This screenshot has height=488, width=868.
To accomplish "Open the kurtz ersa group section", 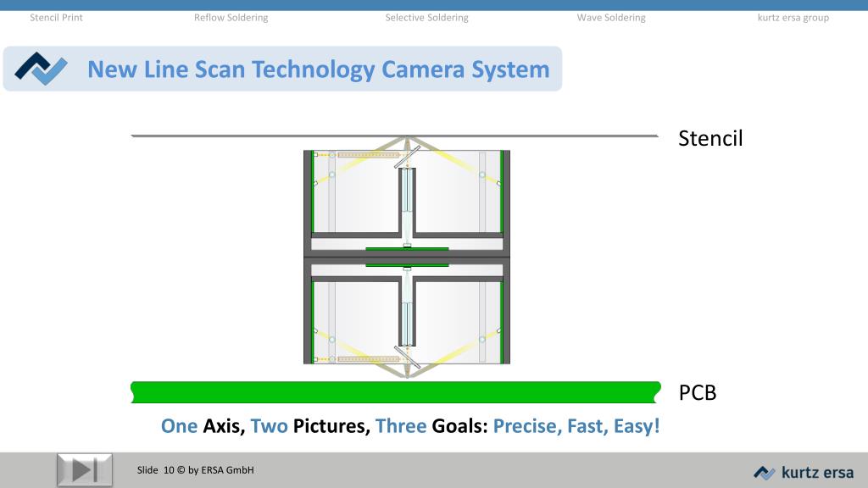I will point(793,18).
